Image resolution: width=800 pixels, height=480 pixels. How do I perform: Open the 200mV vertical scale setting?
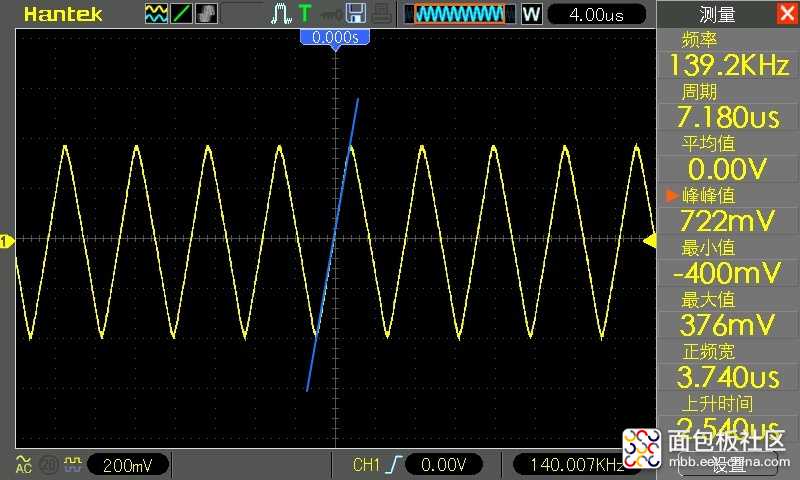(126, 464)
